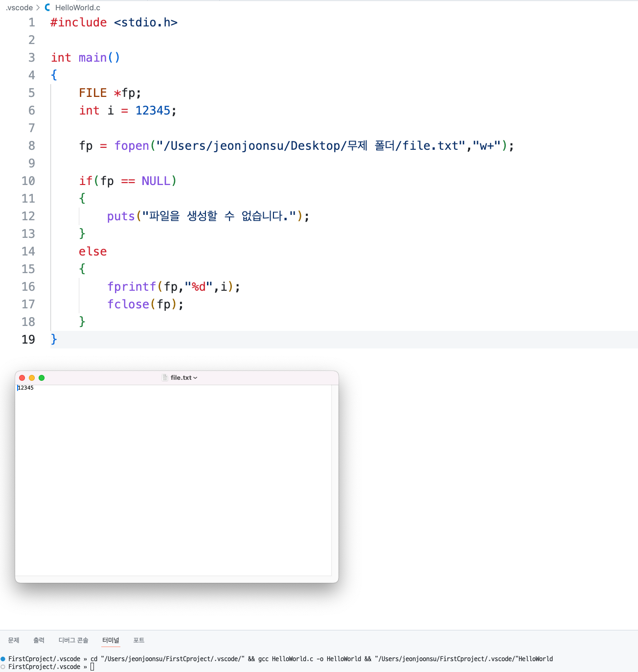The width and height of the screenshot is (638, 672).
Task: Click line number 1 in gutter
Action: [x=32, y=23]
